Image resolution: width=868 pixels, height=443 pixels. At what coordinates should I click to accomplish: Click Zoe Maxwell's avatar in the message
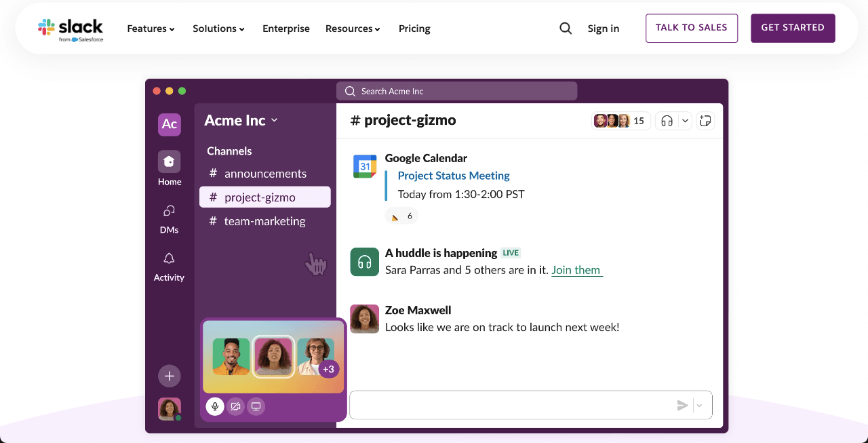(365, 319)
